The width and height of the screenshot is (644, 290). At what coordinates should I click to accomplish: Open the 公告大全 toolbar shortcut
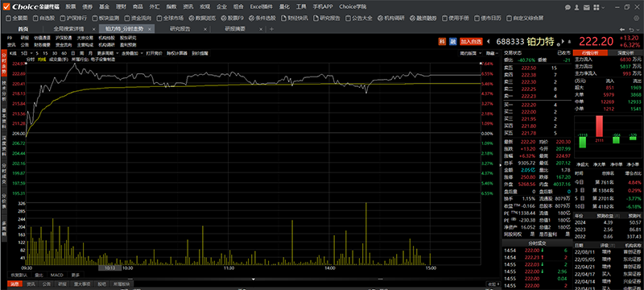click(358, 18)
